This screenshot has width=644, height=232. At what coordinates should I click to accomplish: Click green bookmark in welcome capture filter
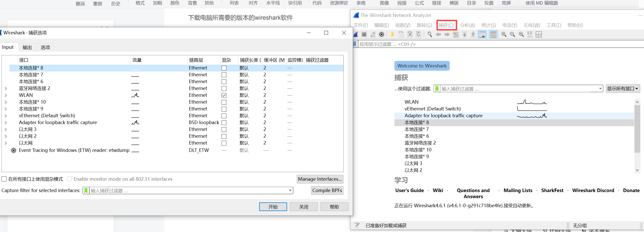(x=437, y=89)
